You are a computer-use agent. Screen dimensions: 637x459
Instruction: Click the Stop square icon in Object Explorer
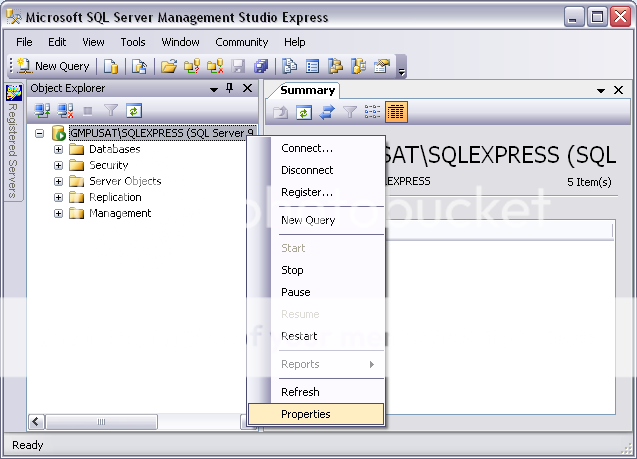pos(88,110)
